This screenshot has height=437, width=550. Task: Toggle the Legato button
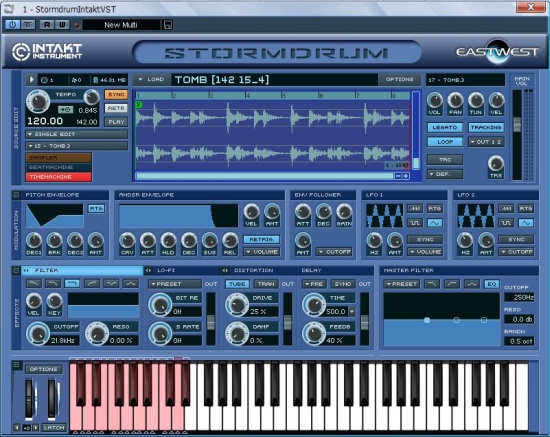point(445,127)
